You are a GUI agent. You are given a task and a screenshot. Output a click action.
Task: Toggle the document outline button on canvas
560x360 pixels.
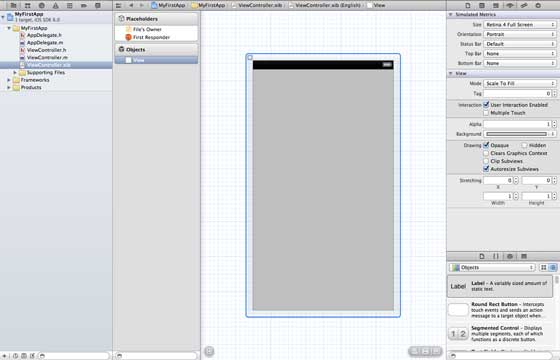(209, 351)
